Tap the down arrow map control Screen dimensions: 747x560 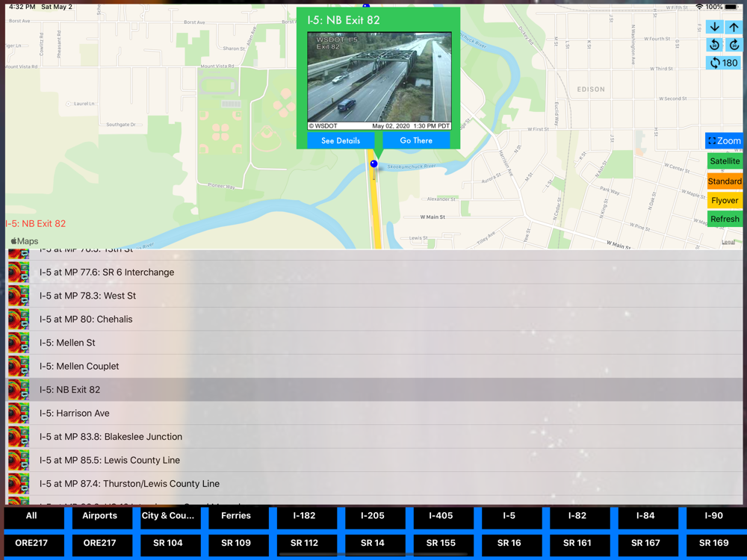tap(714, 27)
